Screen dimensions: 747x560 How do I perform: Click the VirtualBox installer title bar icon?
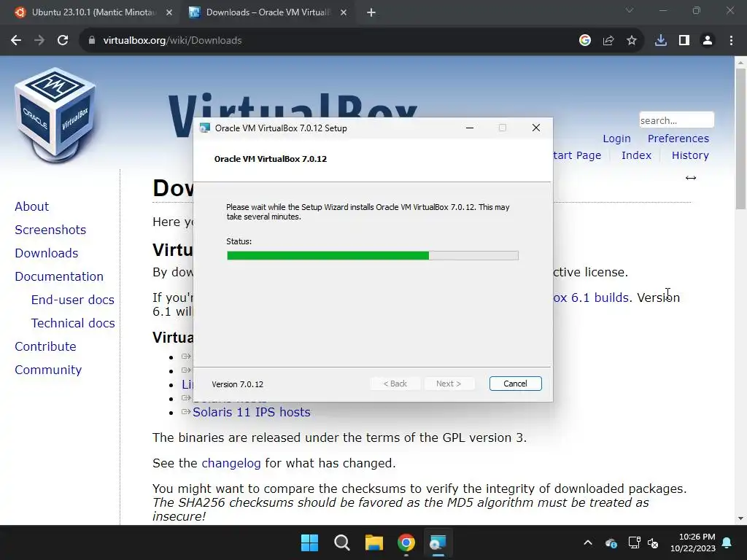point(205,128)
